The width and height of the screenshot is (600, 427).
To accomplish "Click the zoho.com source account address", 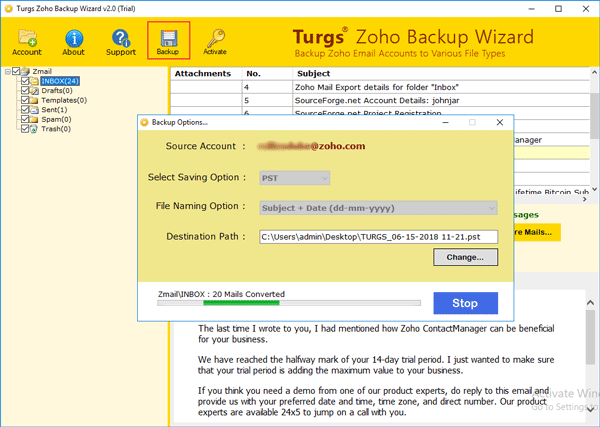I will pos(311,146).
